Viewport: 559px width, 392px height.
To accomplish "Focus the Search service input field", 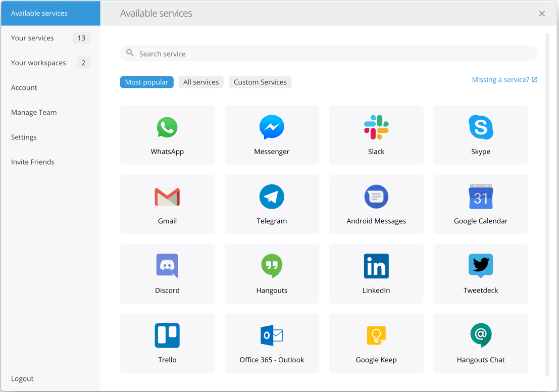I will pyautogui.click(x=333, y=54).
